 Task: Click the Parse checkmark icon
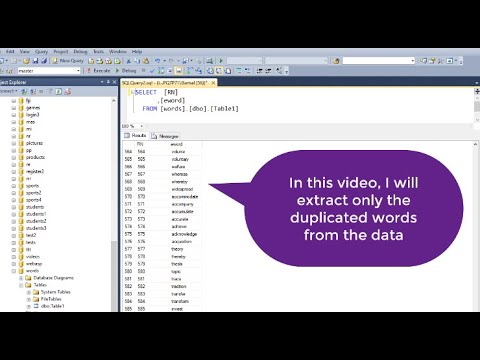click(153, 71)
